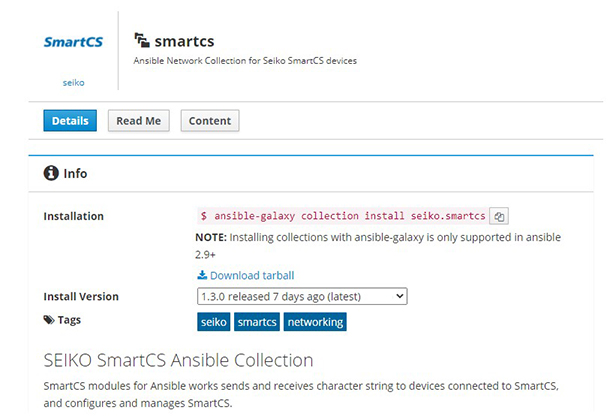Click the Installation label
Viewport: 613px width, 416px height.
click(x=73, y=216)
